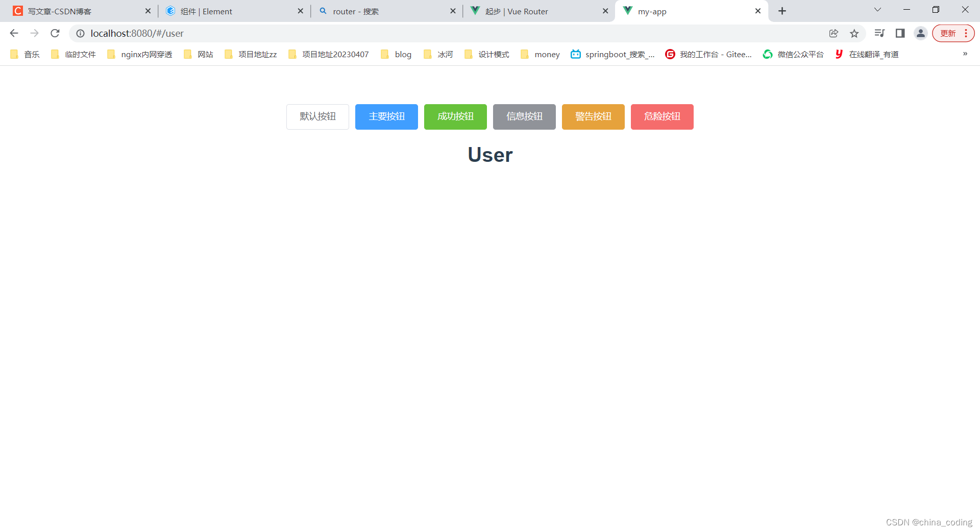Show hidden bookmarks with double chevron
The width and height of the screenshot is (980, 532).
[965, 54]
